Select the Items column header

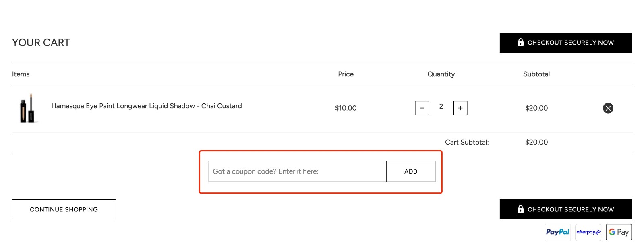click(x=21, y=74)
